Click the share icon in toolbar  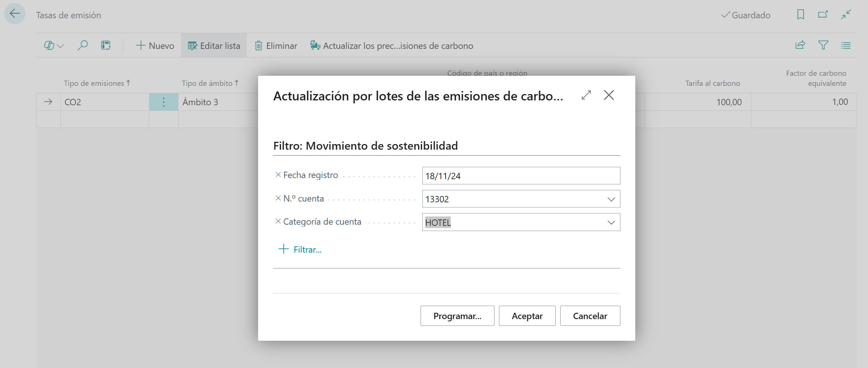[x=800, y=45]
